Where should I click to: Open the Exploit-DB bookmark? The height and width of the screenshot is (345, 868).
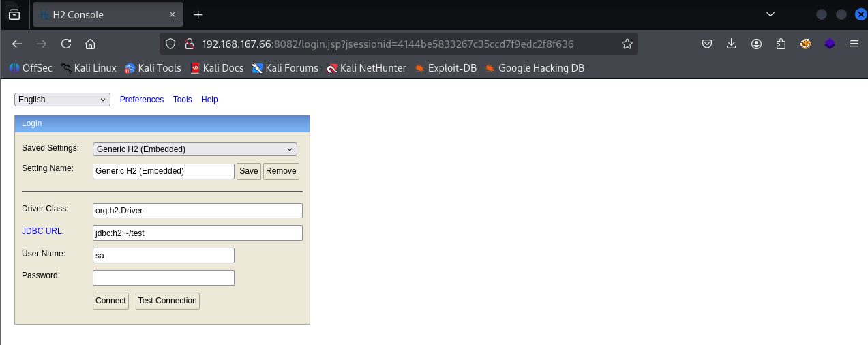[451, 68]
